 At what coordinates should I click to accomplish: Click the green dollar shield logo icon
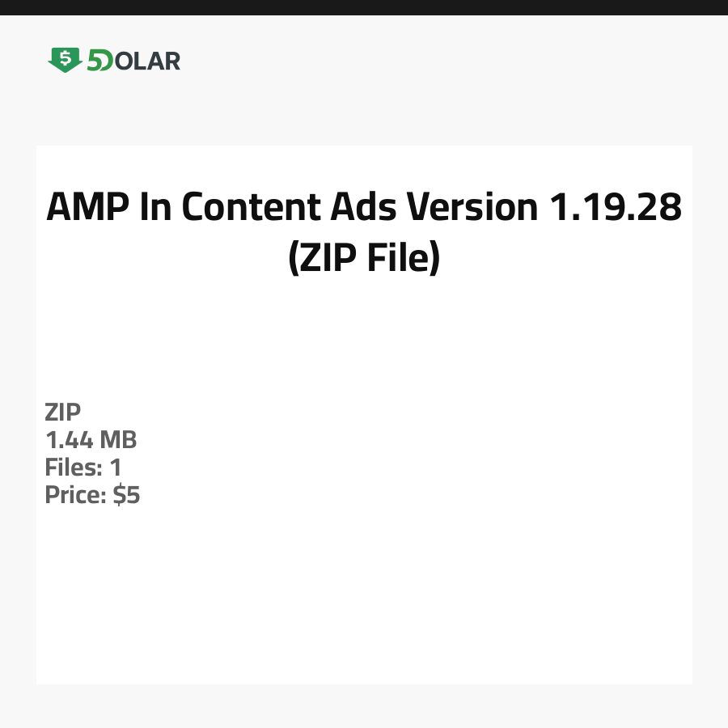coord(65,60)
